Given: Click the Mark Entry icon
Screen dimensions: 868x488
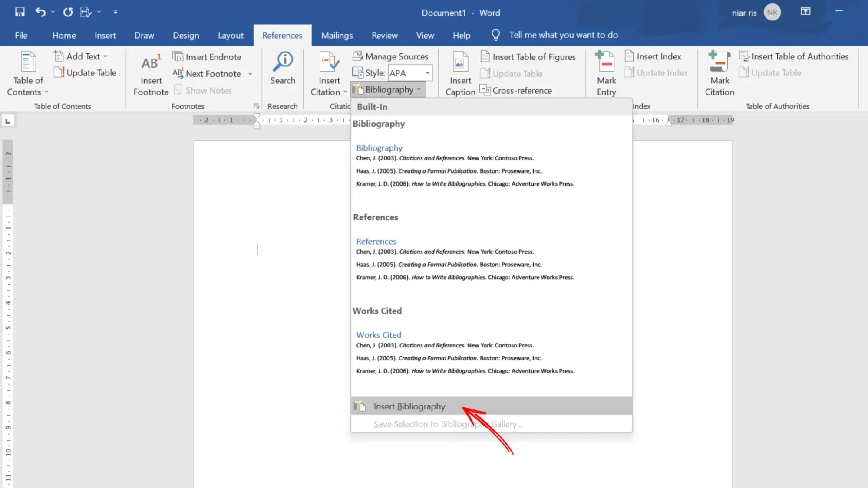Looking at the screenshot, I should pyautogui.click(x=606, y=62).
